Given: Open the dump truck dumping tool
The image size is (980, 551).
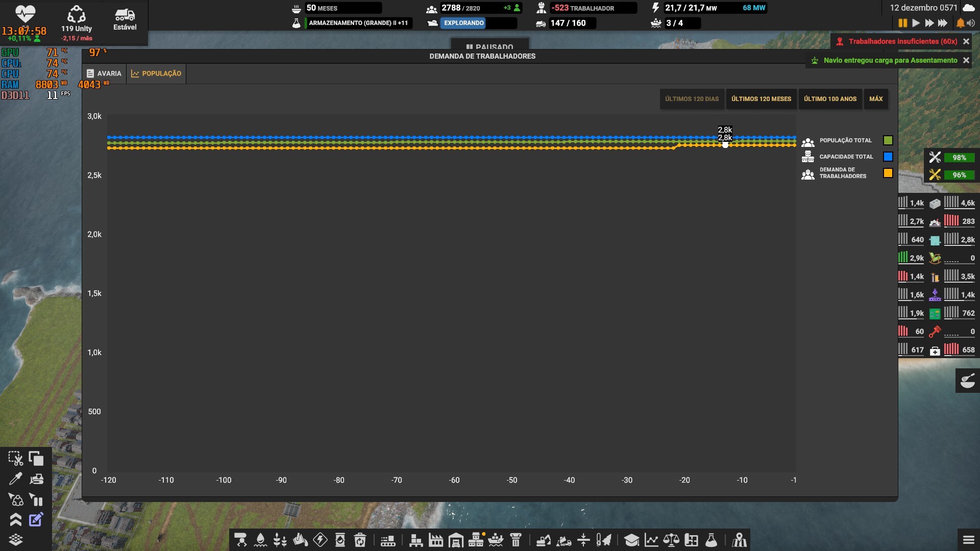Looking at the screenshot, I should click(x=563, y=540).
